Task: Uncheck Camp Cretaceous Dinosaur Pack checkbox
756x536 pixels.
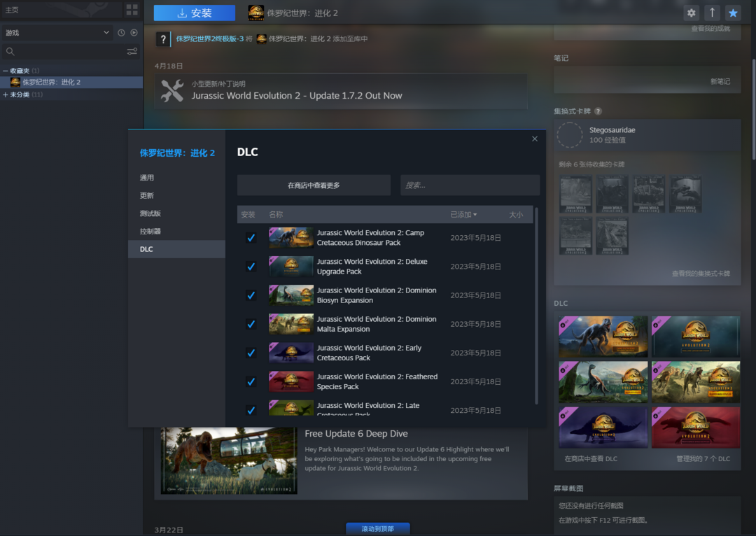Action: point(251,238)
